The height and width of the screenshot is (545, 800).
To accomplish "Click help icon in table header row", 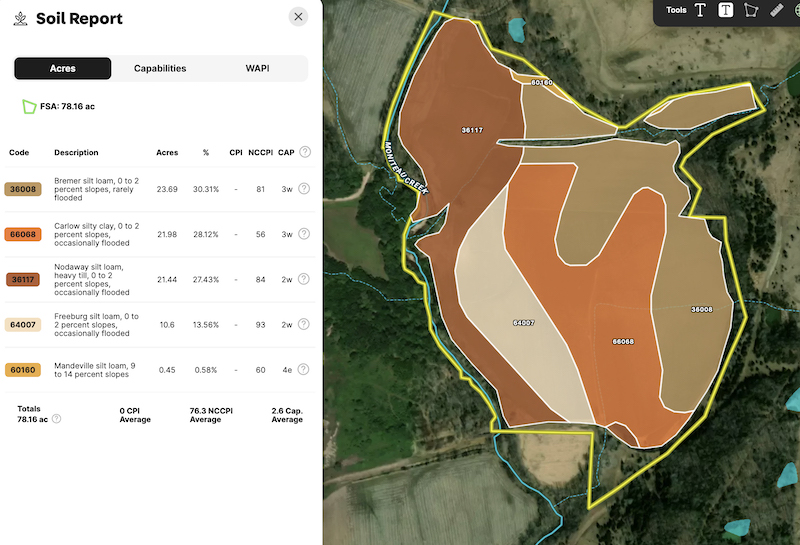I will (304, 153).
